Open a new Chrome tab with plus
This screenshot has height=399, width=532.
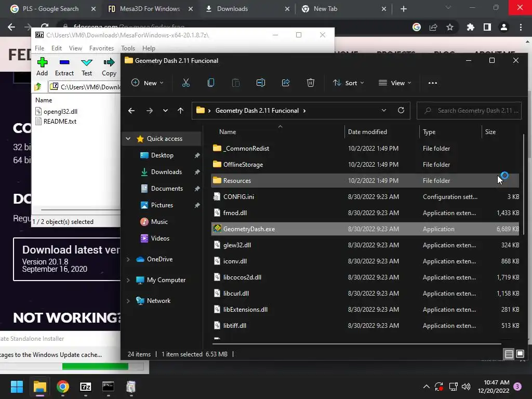pos(403,9)
